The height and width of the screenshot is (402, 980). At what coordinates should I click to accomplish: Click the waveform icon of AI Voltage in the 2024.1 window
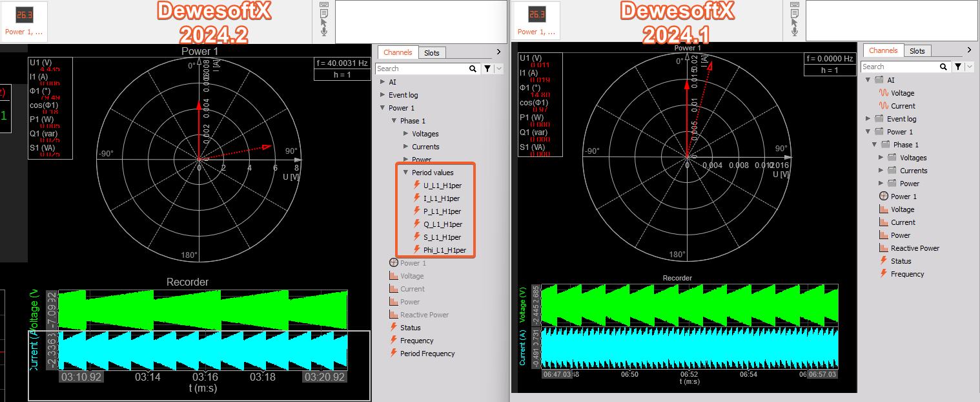[884, 92]
